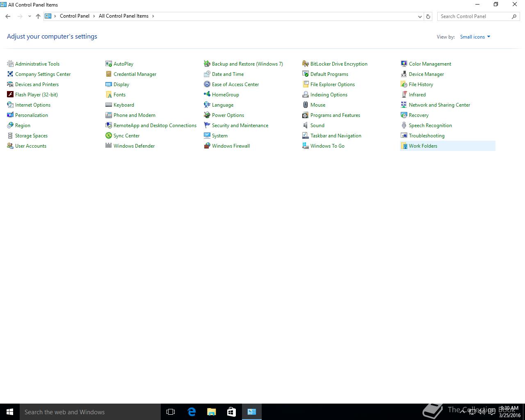525x420 pixels.
Task: Open Default Programs
Action: coord(329,74)
